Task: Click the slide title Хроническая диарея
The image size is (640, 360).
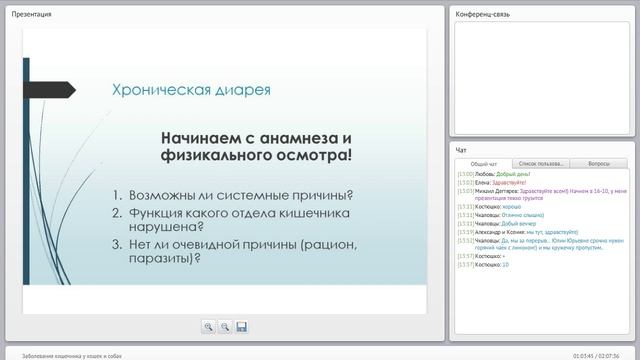Action: 191,90
